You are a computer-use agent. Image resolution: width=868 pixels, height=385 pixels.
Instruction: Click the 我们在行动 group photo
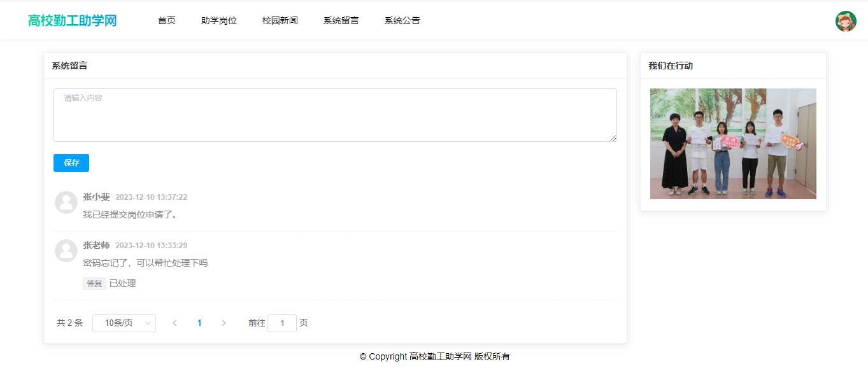point(733,144)
